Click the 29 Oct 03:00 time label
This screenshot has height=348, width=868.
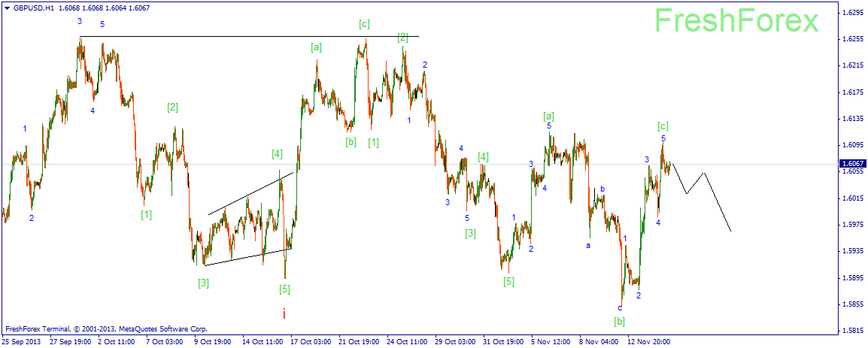coord(457,342)
